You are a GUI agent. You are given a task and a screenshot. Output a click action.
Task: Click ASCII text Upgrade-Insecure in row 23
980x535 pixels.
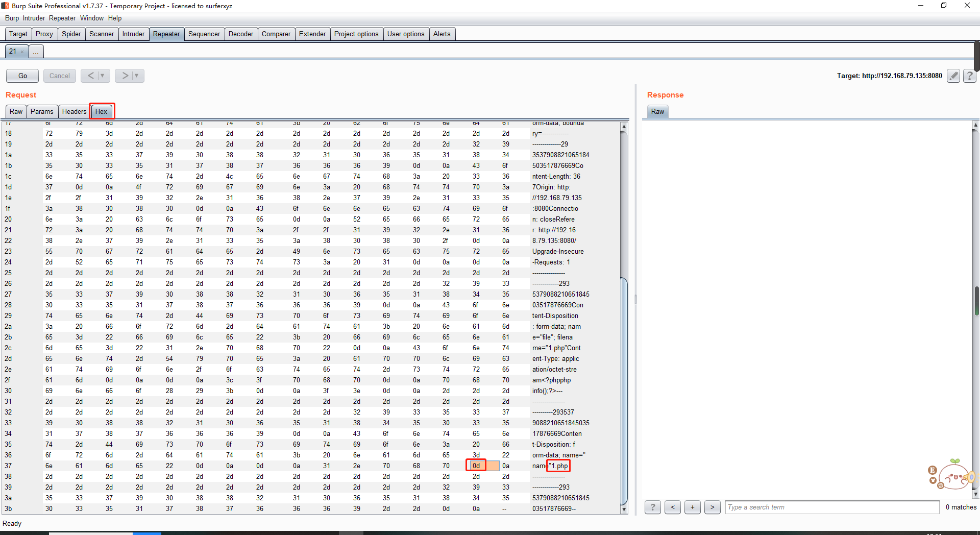[558, 251]
